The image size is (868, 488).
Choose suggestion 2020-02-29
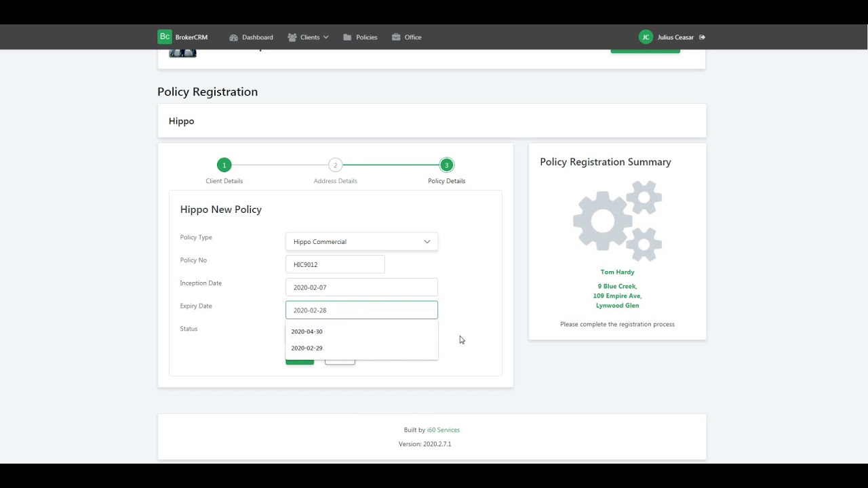(361, 348)
